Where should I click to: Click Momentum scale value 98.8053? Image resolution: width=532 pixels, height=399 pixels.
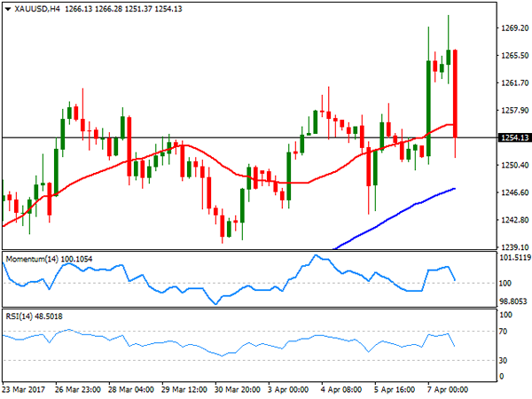[513, 301]
